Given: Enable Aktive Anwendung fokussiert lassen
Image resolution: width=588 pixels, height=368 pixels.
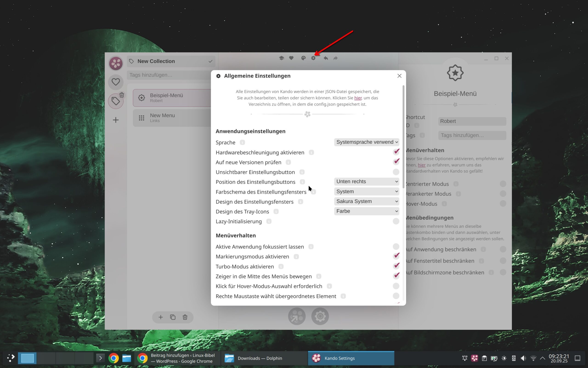Looking at the screenshot, I should pyautogui.click(x=396, y=247).
